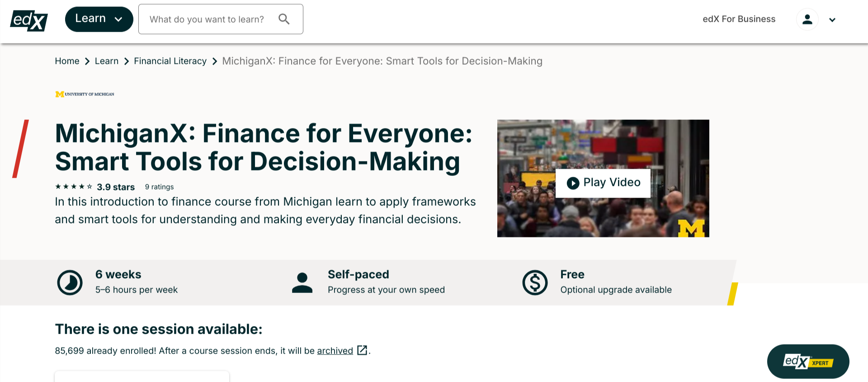
Task: Click the archived hyperlink
Action: click(335, 351)
